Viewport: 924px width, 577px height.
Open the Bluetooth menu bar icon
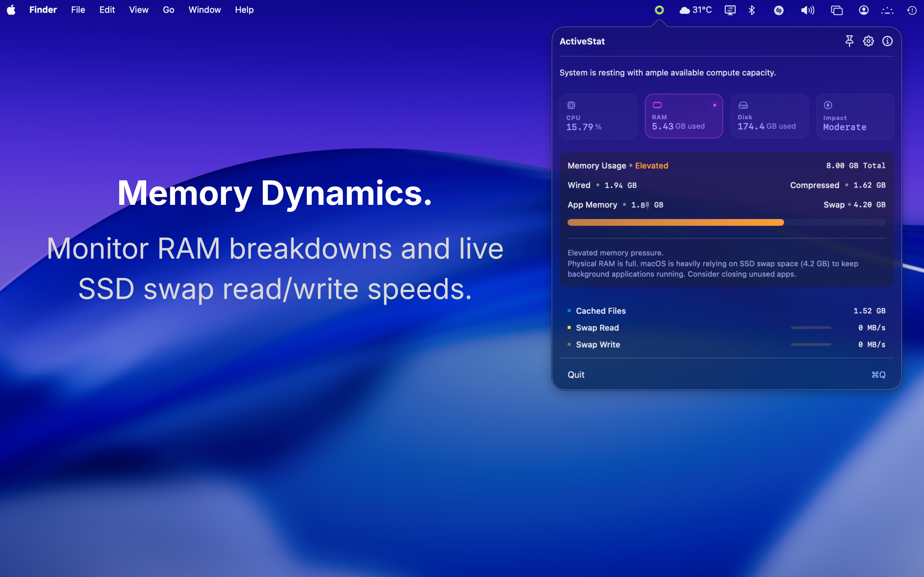point(752,10)
